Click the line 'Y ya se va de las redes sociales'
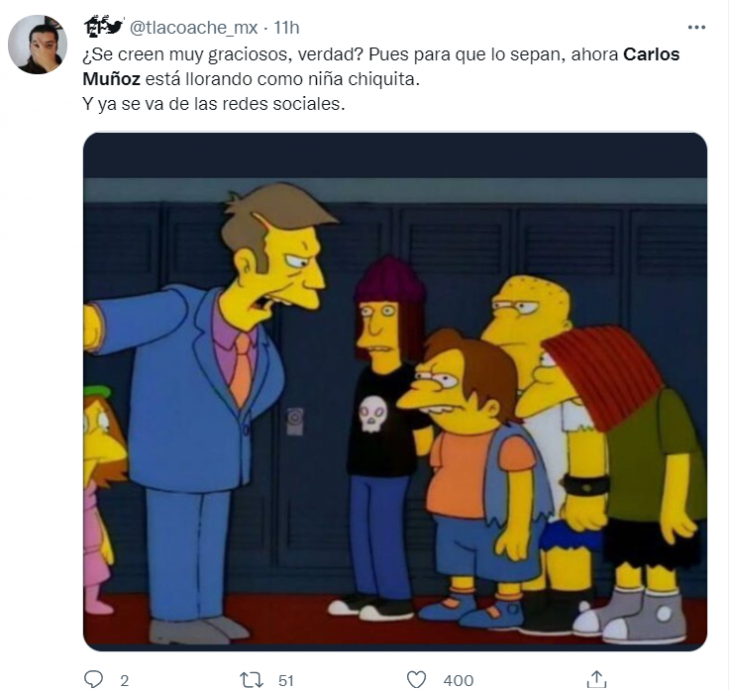This screenshot has width=730, height=690. pos(214,103)
